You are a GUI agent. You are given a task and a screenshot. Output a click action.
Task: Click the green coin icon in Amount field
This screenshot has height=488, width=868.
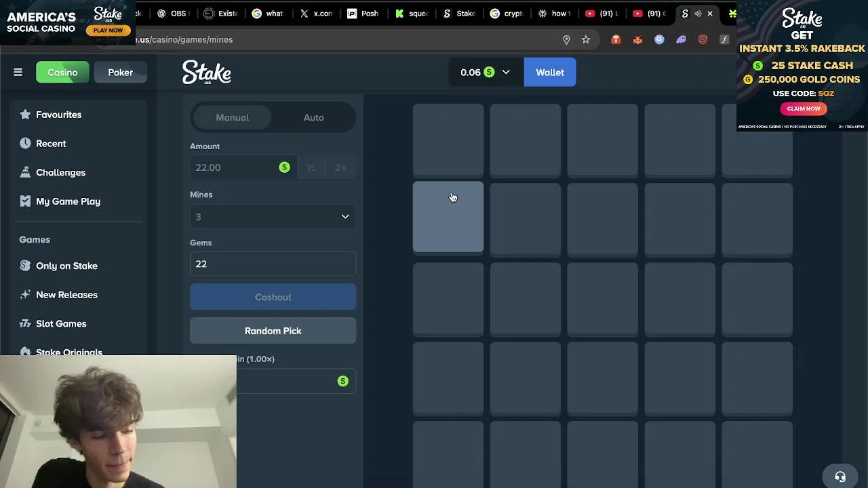[284, 167]
